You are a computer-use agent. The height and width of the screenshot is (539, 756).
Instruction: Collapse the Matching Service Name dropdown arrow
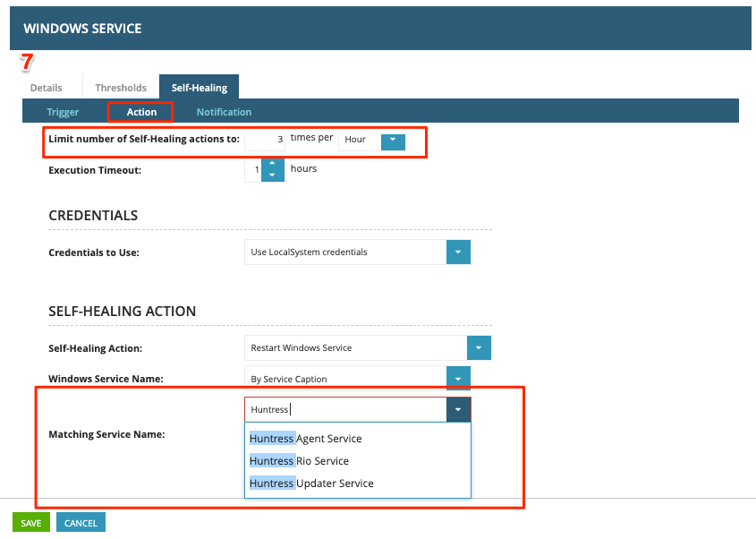[x=458, y=410]
